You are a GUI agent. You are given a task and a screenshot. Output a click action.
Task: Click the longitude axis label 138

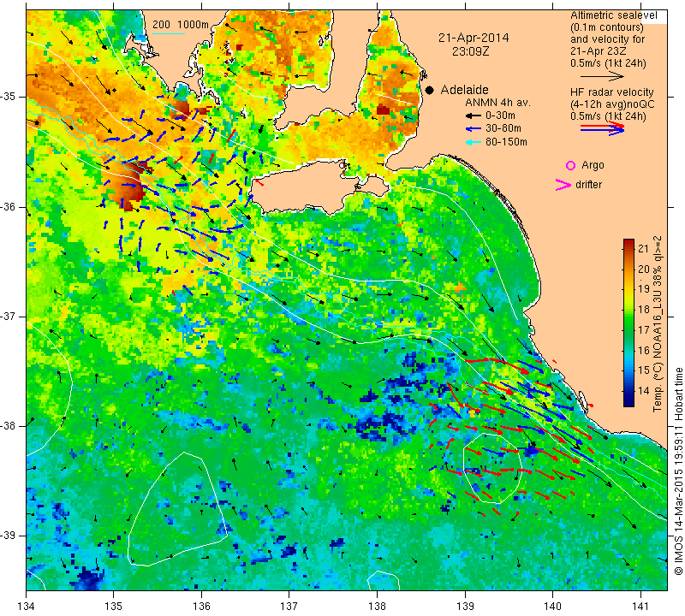click(377, 606)
